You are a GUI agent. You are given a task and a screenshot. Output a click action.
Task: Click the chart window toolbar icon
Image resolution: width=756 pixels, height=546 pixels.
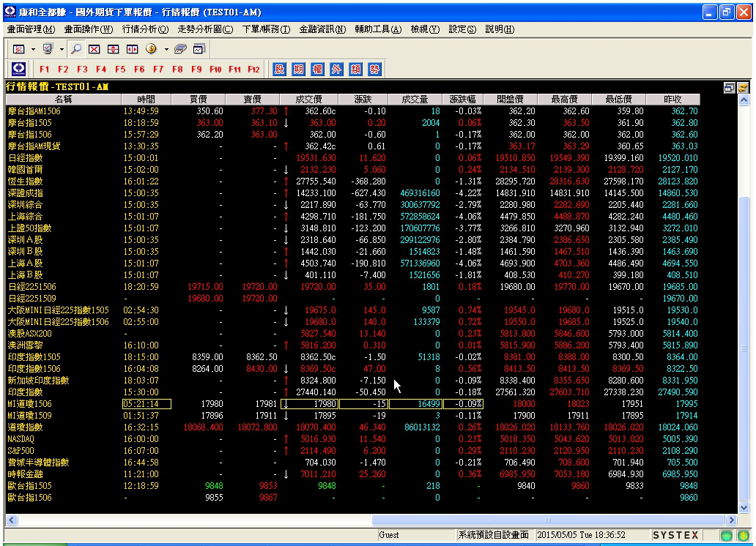tap(199, 49)
